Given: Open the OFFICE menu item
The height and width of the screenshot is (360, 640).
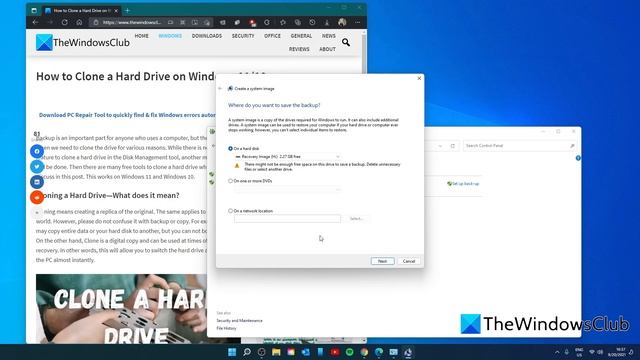Looking at the screenshot, I should coord(272,36).
